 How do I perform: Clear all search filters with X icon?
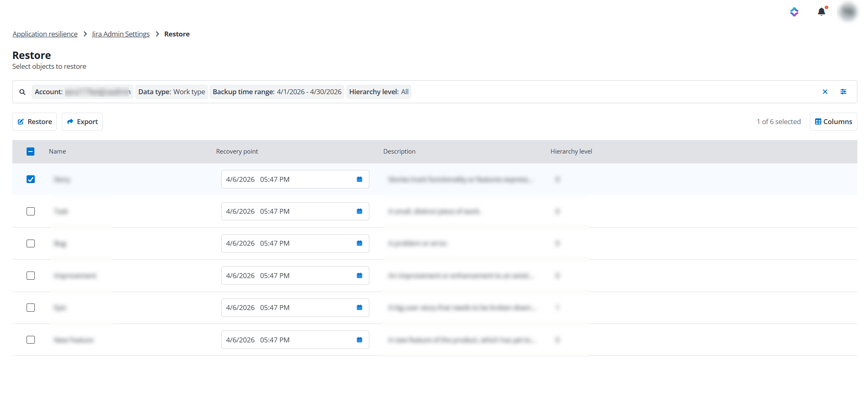coord(825,92)
